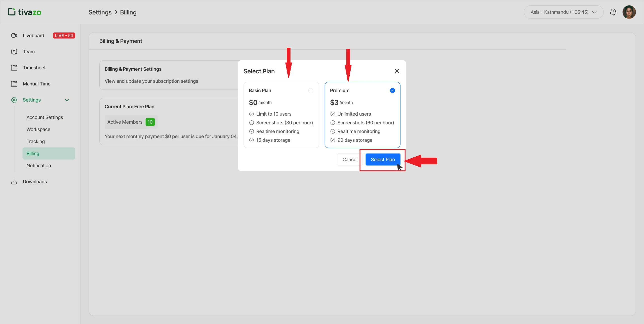Image resolution: width=644 pixels, height=324 pixels.
Task: Click check icon beside 90 days storage
Action: pyautogui.click(x=333, y=140)
